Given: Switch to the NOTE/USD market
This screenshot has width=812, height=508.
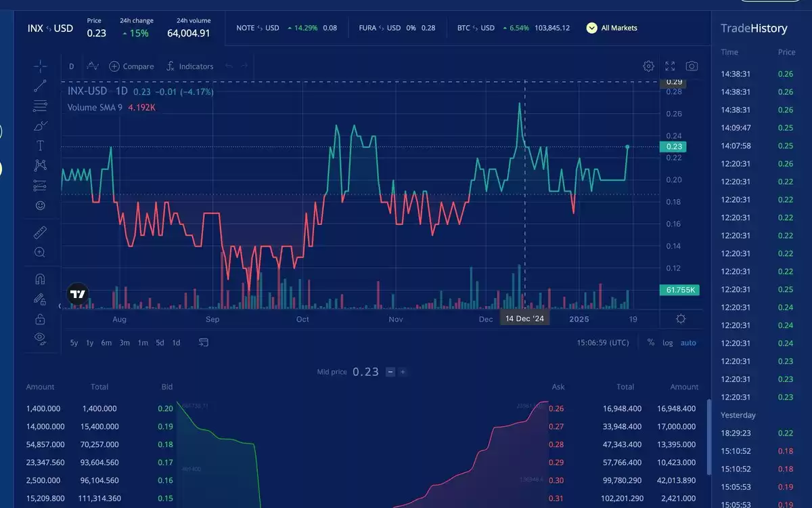Looking at the screenshot, I should (286, 28).
